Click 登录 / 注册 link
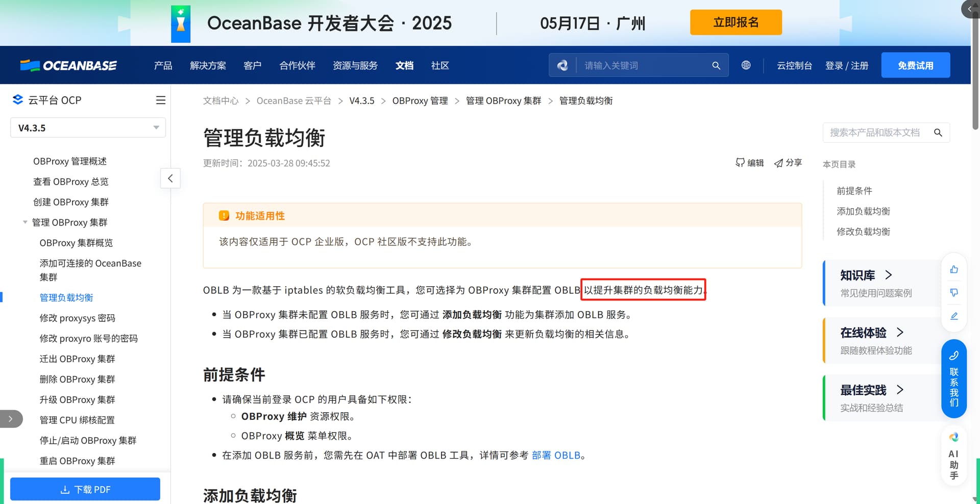The width and height of the screenshot is (980, 504). pyautogui.click(x=846, y=65)
